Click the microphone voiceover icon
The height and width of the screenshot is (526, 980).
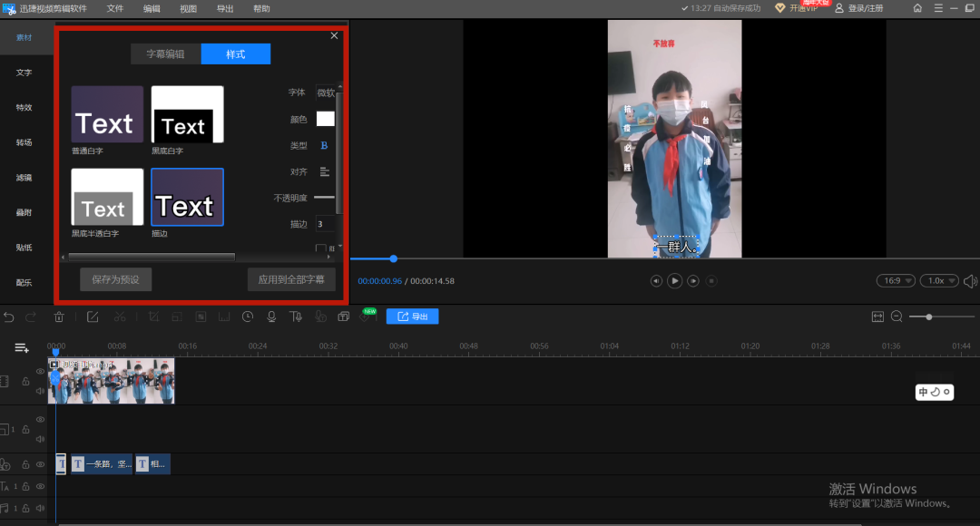(271, 317)
